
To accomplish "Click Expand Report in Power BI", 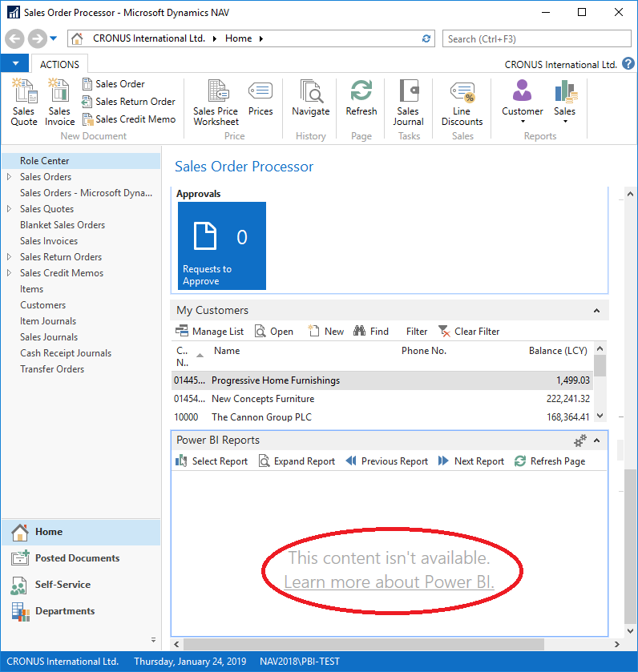I will tap(297, 461).
